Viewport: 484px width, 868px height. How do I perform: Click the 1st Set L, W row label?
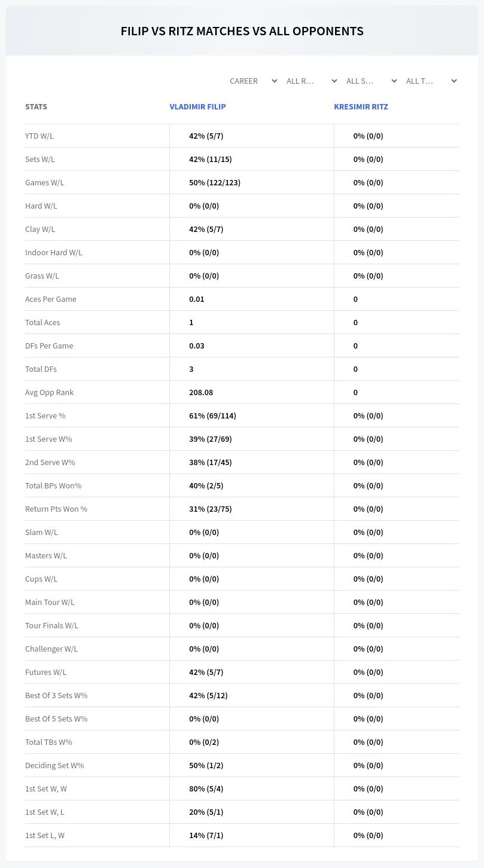pos(45,835)
